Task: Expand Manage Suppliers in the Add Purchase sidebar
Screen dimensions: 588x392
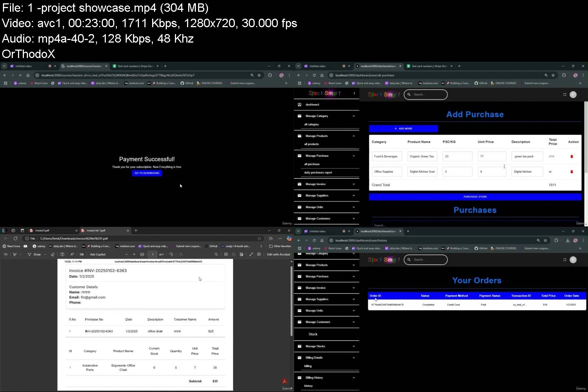Action: point(326,196)
